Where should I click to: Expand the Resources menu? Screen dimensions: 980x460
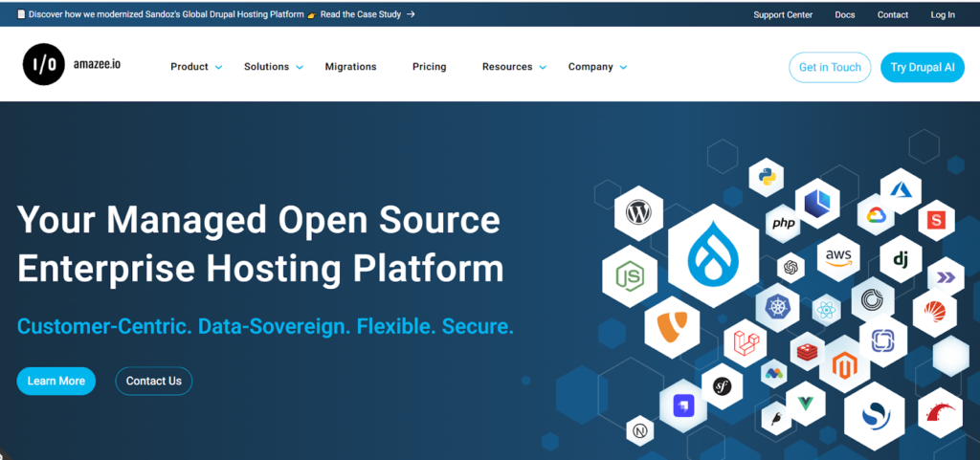tap(514, 67)
